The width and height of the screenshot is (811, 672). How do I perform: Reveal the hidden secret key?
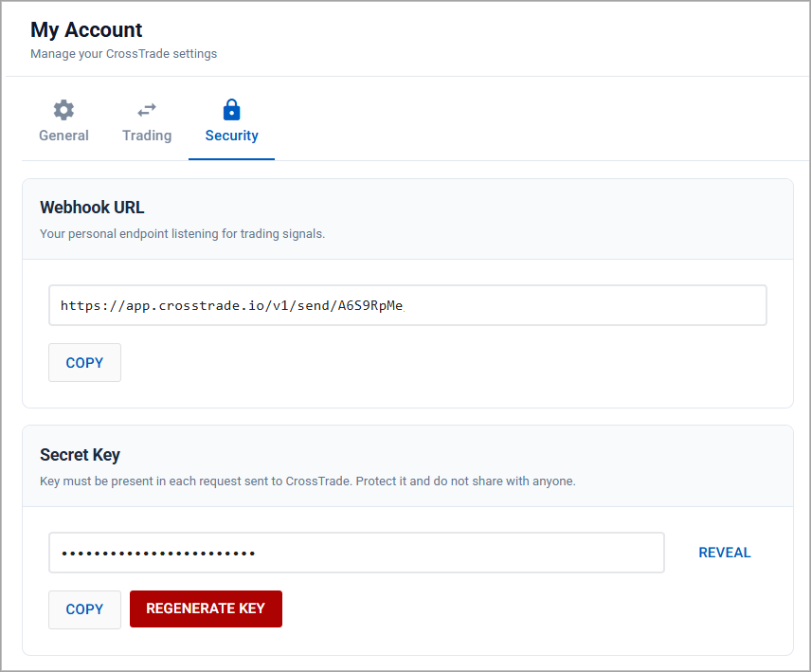pos(724,553)
